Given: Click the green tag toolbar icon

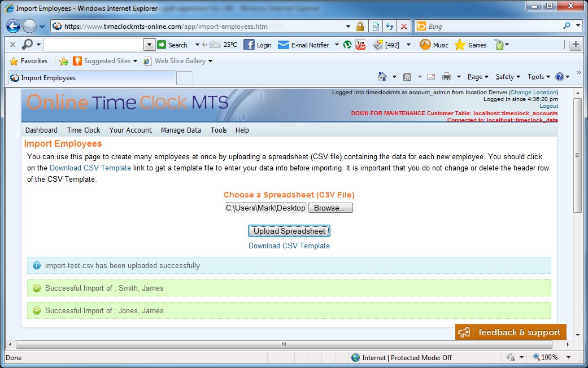Looking at the screenshot, I should [499, 45].
